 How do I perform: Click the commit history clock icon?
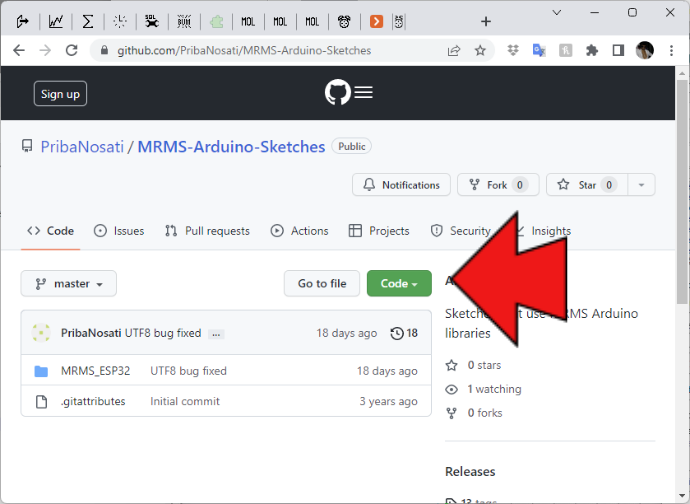coord(397,333)
